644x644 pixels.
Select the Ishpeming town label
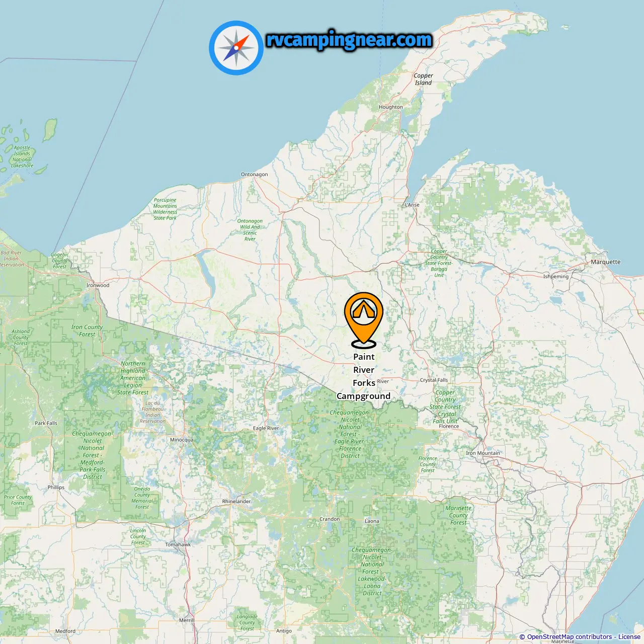tap(556, 277)
